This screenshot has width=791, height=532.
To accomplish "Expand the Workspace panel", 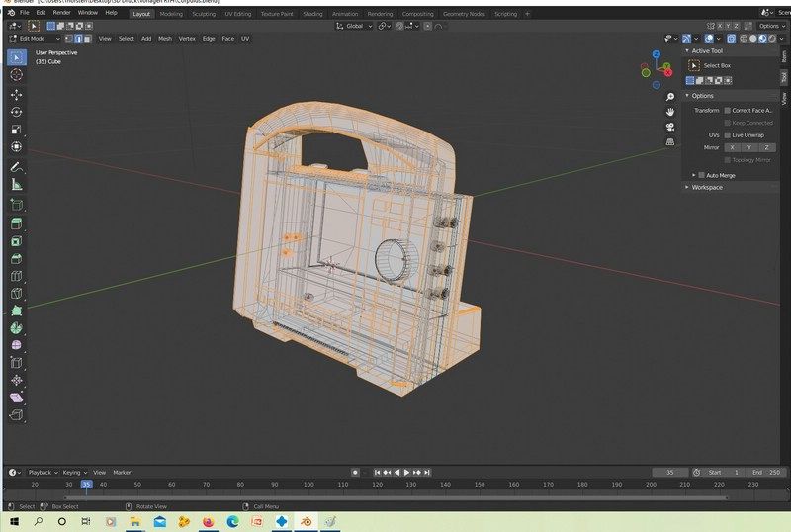I will [x=706, y=187].
